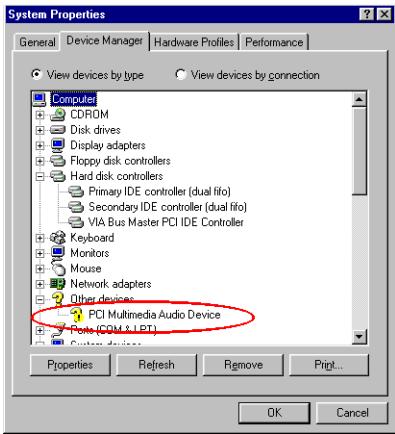Click the Network adapters card icon

[58, 284]
